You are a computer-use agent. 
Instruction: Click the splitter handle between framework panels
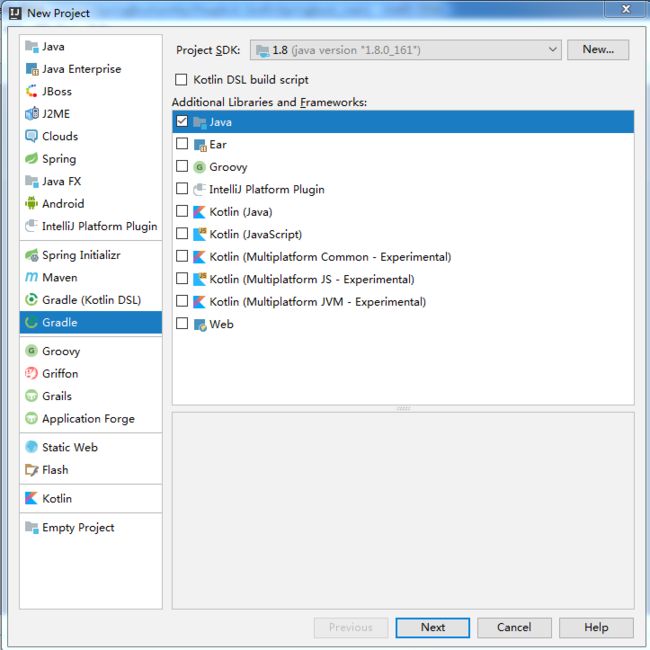(403, 409)
